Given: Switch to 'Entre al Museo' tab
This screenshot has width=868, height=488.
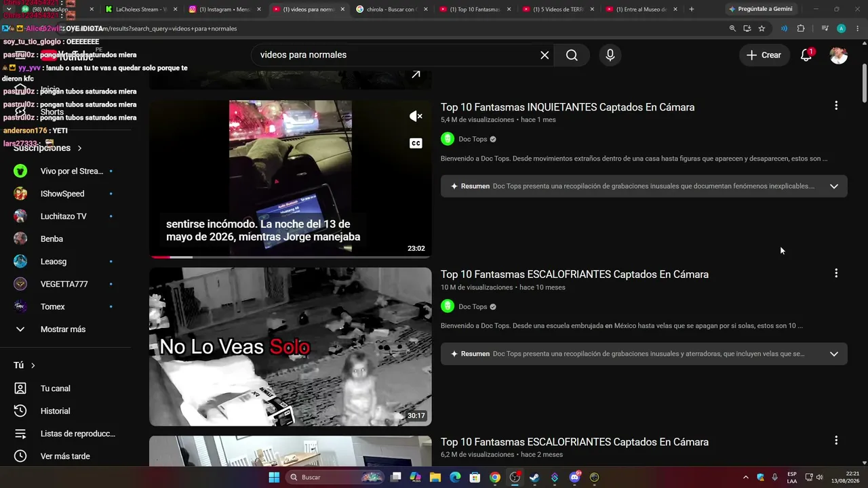Looking at the screenshot, I should [641, 9].
